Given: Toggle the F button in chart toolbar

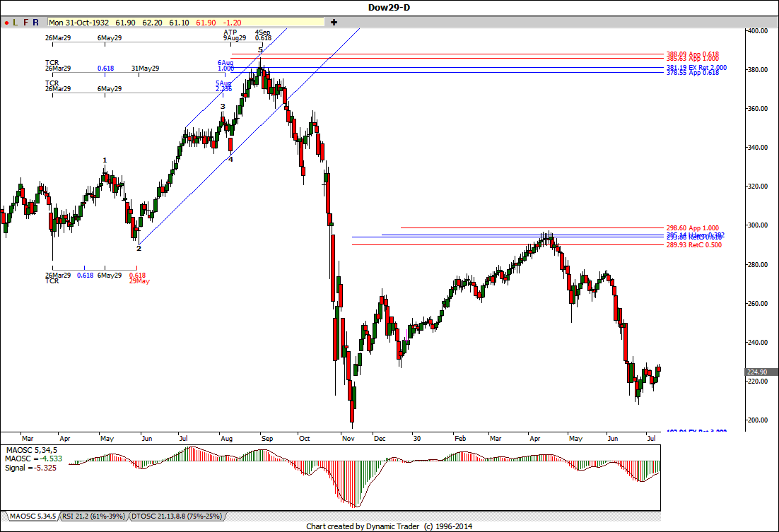Looking at the screenshot, I should coord(26,23).
